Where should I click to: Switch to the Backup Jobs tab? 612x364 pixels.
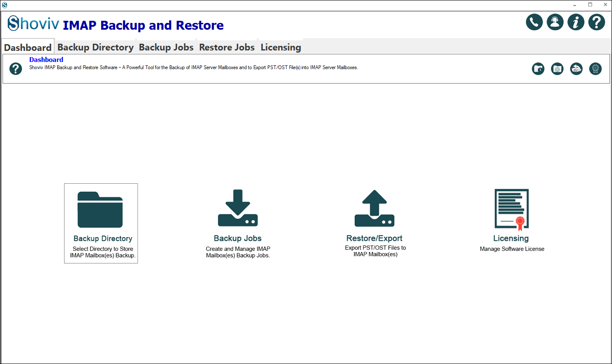pos(166,47)
